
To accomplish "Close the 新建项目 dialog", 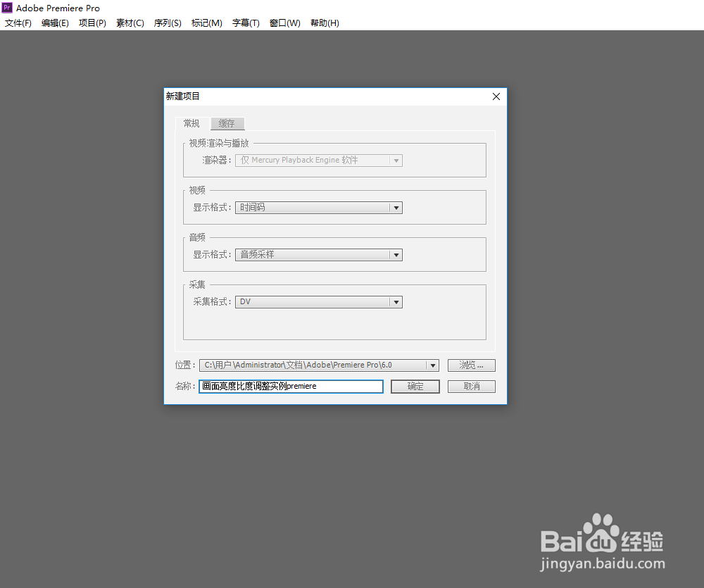I will pyautogui.click(x=496, y=96).
